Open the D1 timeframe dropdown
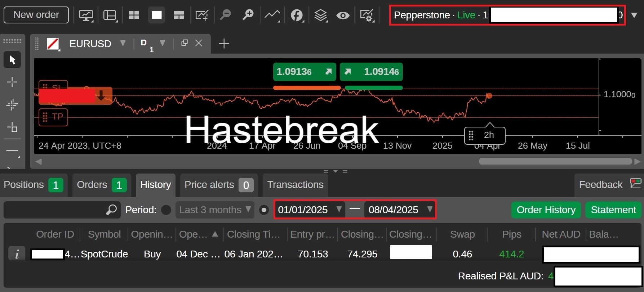 [163, 44]
